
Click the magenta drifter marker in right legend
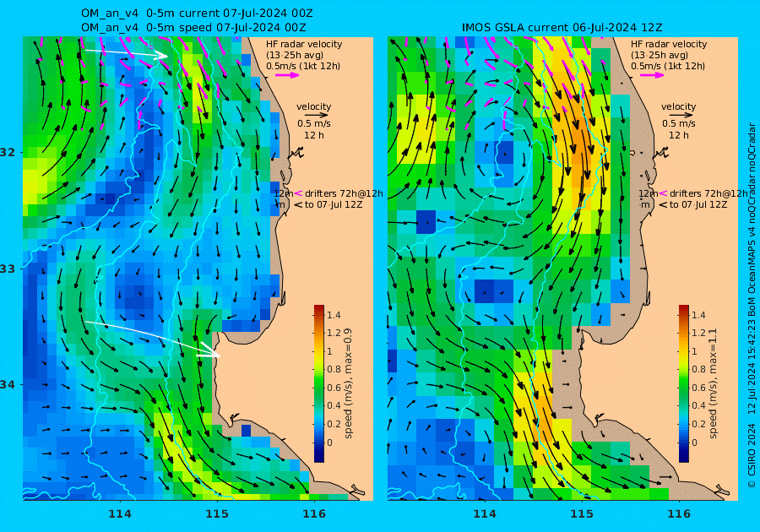coord(663,193)
